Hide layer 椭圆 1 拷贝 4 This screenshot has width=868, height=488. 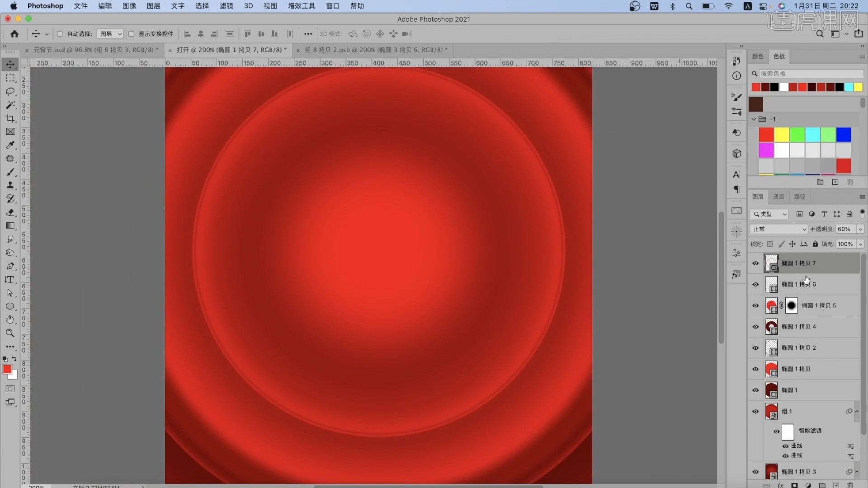point(755,327)
